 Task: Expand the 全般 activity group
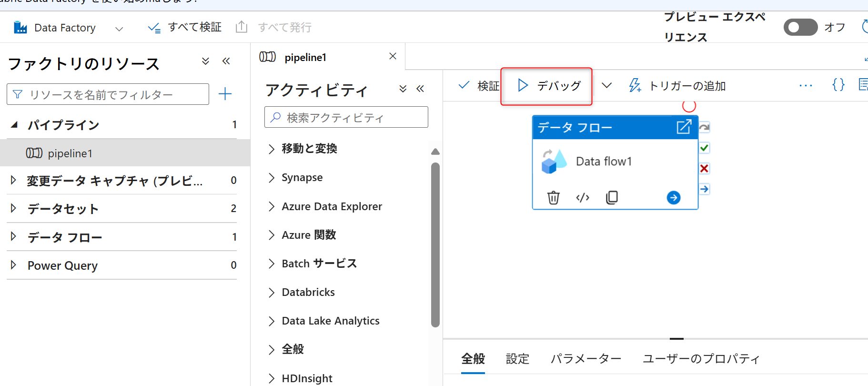272,350
